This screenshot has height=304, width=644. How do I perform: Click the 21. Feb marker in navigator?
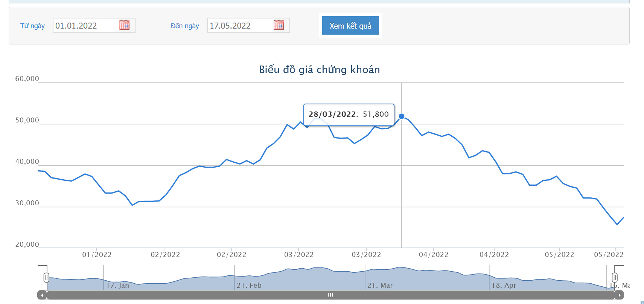pyautogui.click(x=249, y=286)
